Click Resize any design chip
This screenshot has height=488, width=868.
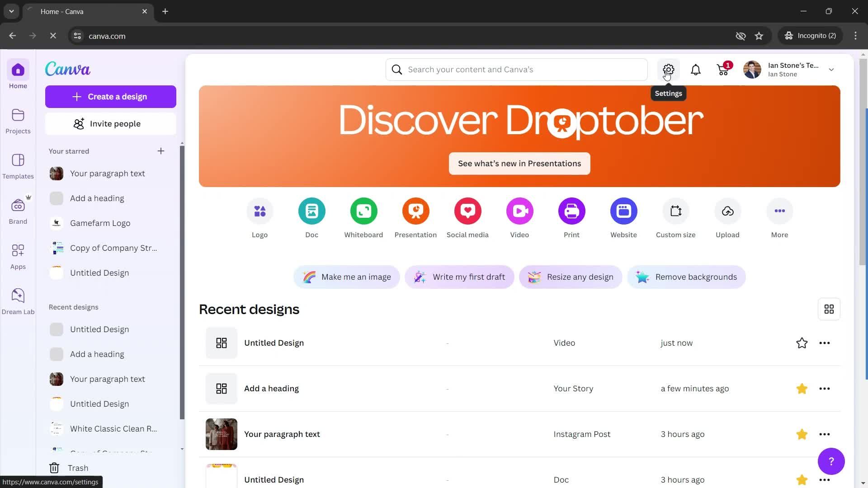tap(571, 277)
